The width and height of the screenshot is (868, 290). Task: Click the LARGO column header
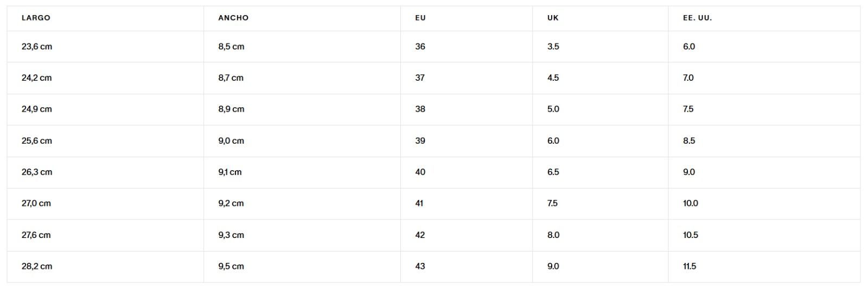36,18
